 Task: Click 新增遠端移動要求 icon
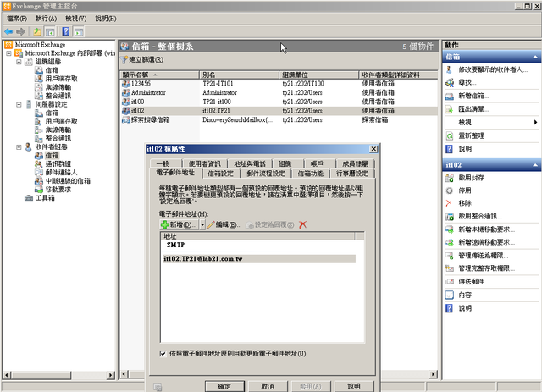click(x=450, y=242)
